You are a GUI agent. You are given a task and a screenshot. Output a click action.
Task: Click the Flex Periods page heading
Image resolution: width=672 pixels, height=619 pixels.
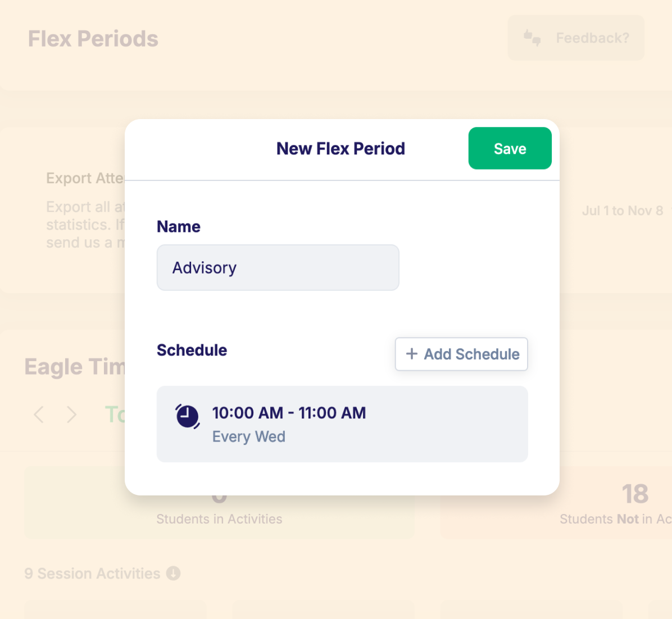(x=93, y=38)
